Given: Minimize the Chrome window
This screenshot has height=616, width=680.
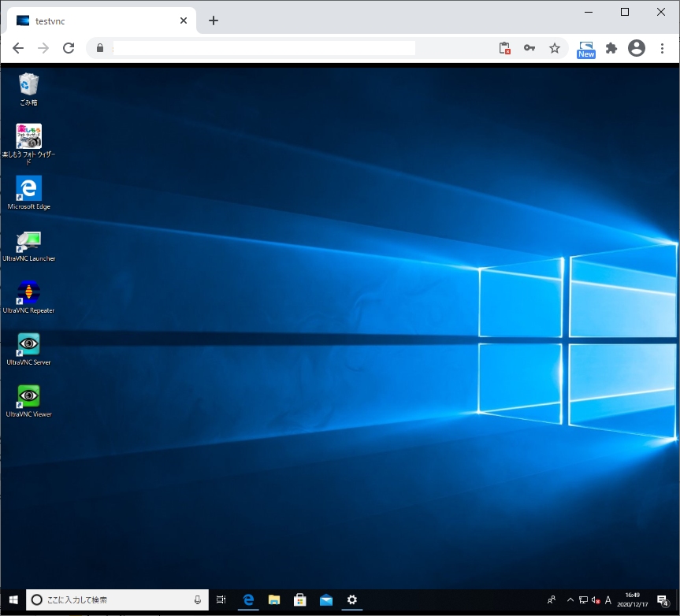Looking at the screenshot, I should pos(589,12).
